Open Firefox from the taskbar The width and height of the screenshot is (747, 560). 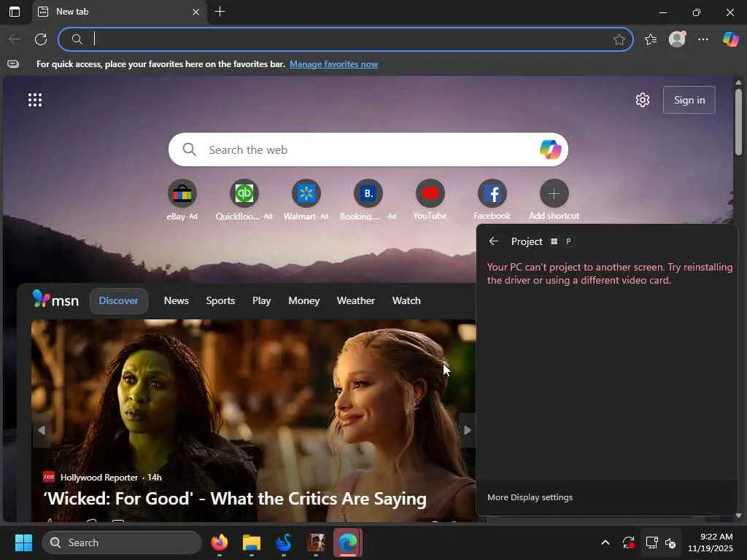coord(219,542)
